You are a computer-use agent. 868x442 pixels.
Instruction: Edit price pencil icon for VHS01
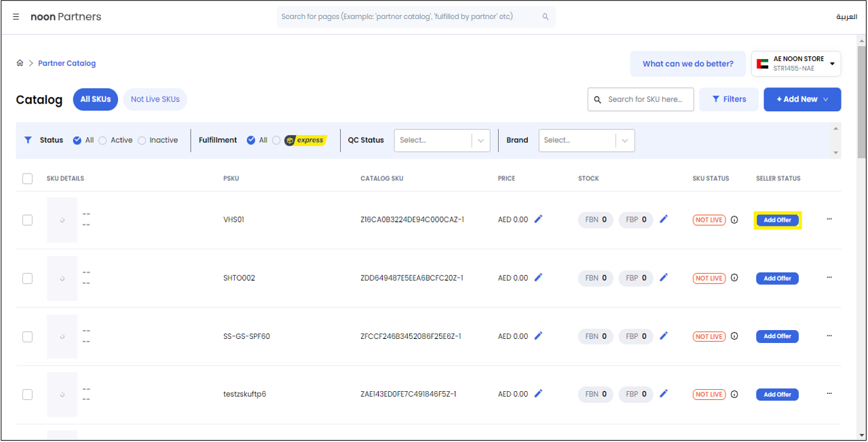coord(538,219)
